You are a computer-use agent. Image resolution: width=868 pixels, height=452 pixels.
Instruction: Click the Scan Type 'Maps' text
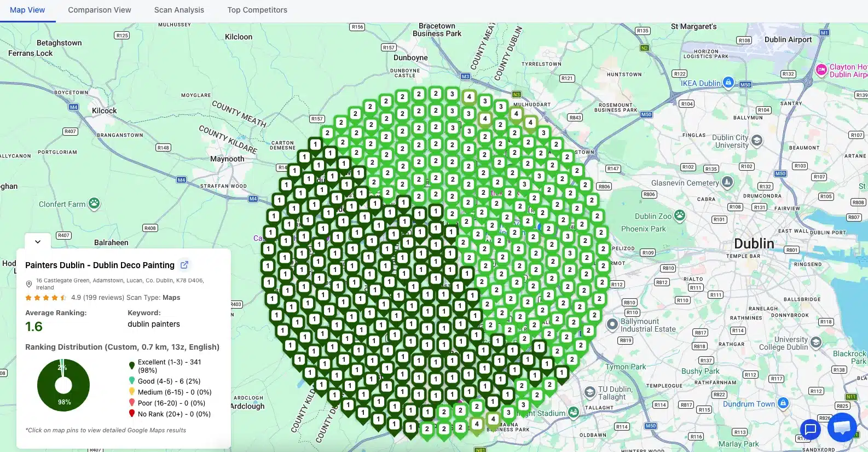pyautogui.click(x=171, y=298)
